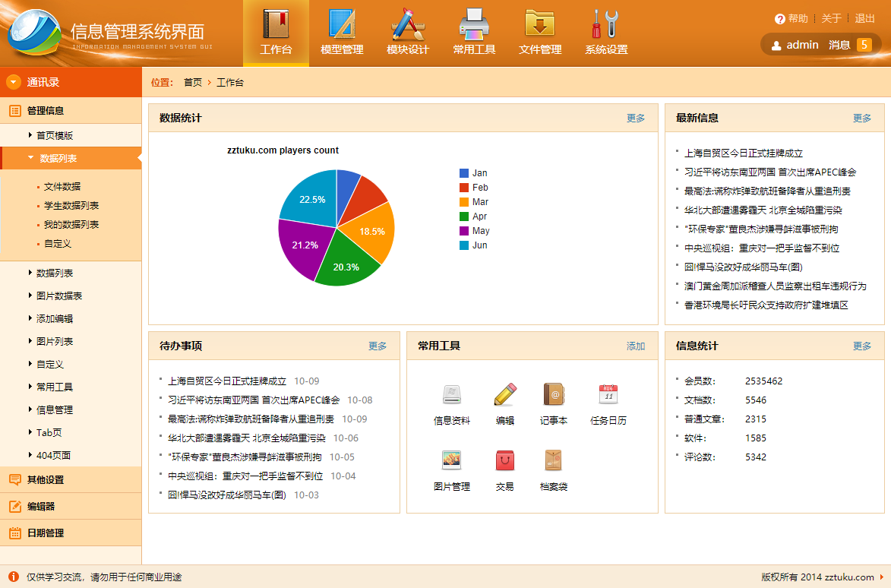This screenshot has height=588, width=891.
Task: Collapse the 通讯录 sidebar section
Action: (x=14, y=82)
